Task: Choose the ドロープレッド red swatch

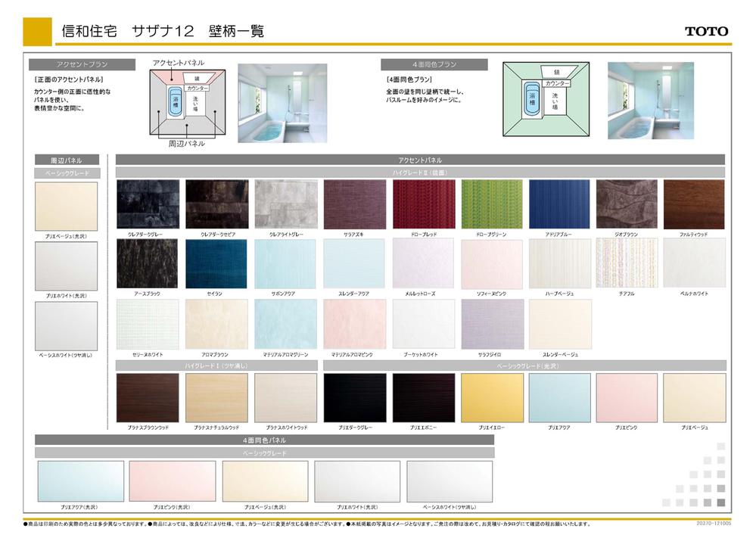Action: pyautogui.click(x=423, y=204)
